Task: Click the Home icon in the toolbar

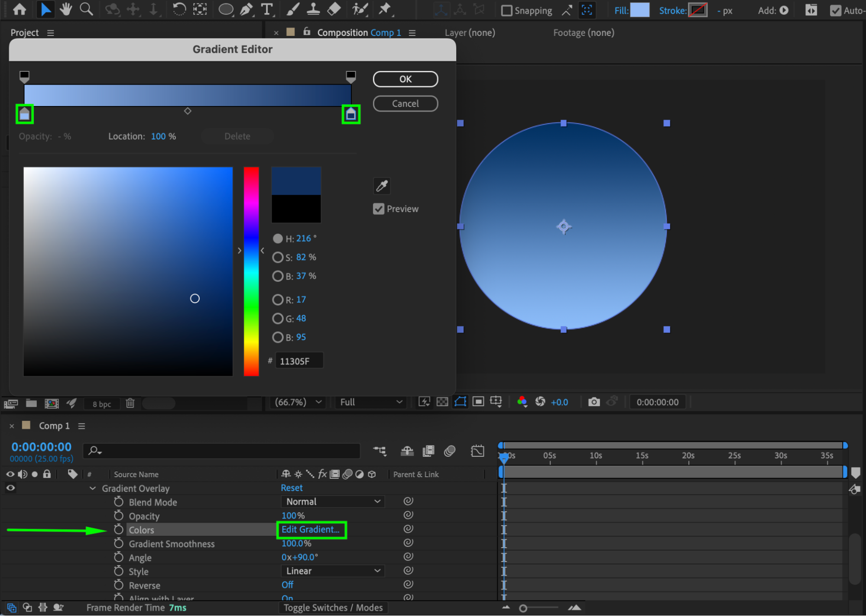Action: click(x=19, y=10)
